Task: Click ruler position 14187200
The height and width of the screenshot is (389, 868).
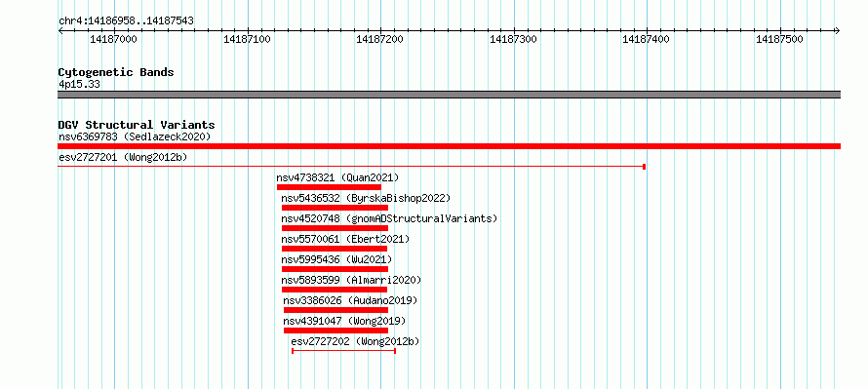Action: [379, 39]
